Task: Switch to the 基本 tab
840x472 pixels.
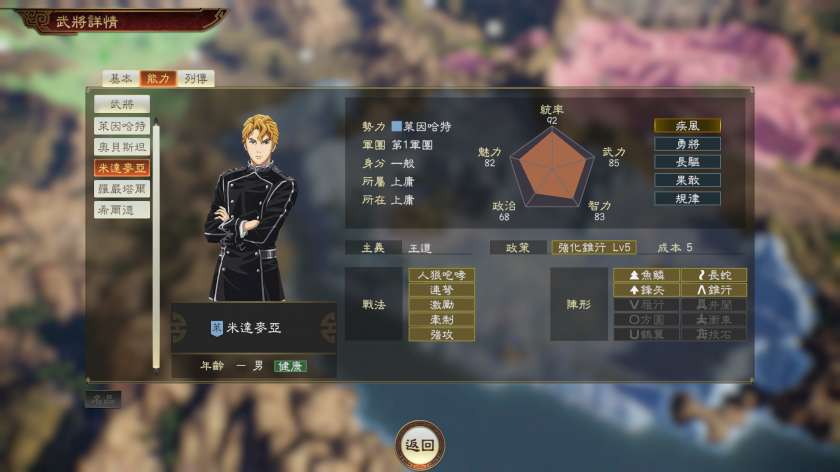Action: pos(121,79)
